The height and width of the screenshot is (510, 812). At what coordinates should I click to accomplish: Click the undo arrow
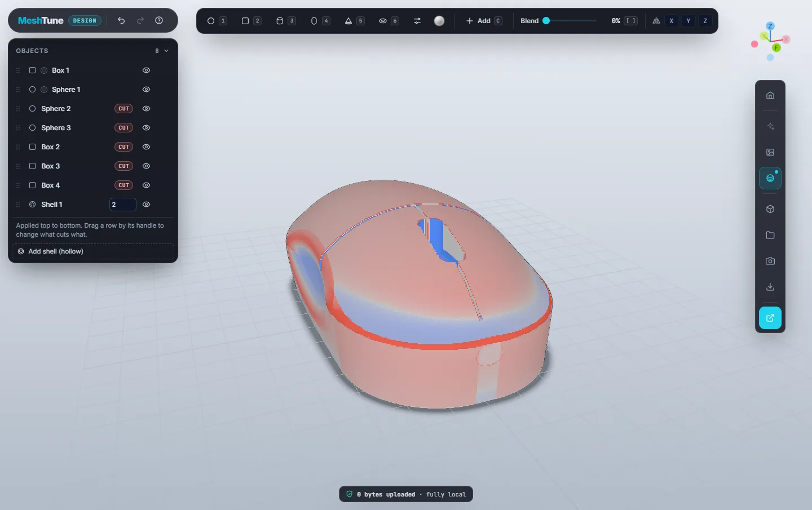121,20
